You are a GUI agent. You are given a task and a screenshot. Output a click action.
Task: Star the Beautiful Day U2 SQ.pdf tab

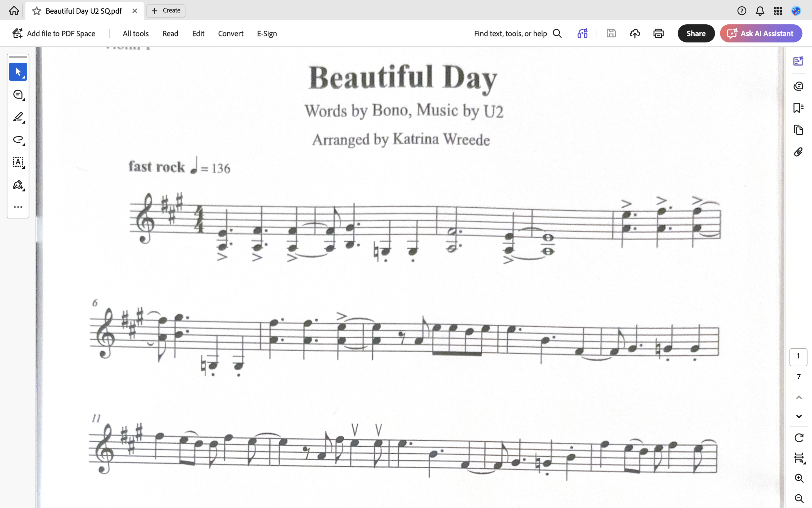[37, 11]
